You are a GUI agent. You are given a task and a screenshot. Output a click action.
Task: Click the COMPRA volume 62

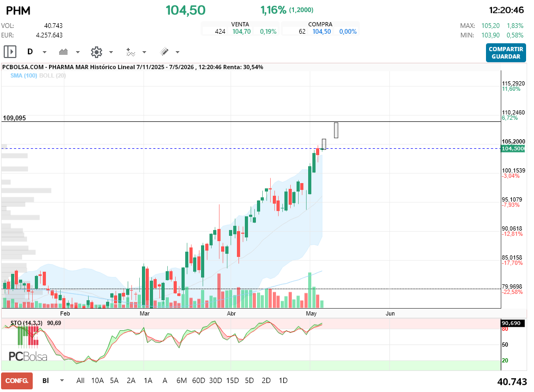tap(302, 32)
